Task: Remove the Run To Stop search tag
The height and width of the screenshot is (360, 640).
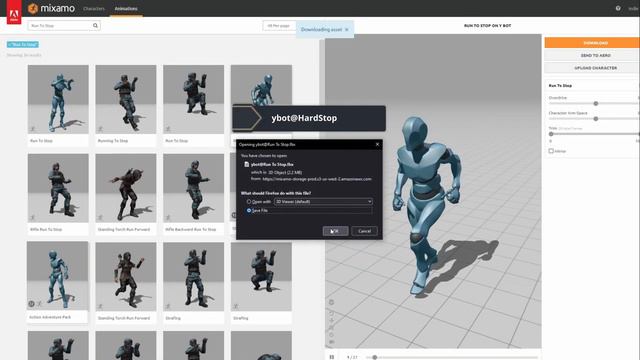Action: tap(23, 44)
